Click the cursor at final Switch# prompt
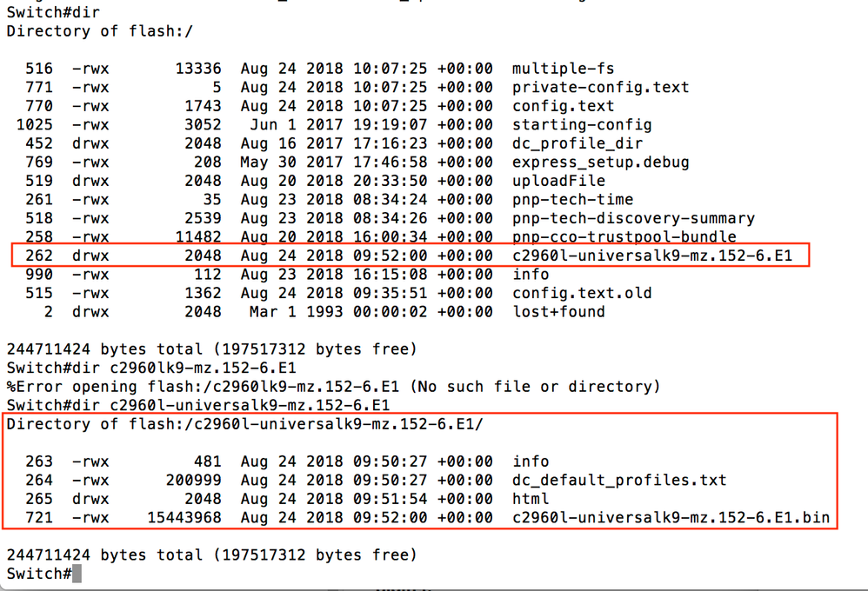This screenshot has height=591, width=868. [x=77, y=574]
